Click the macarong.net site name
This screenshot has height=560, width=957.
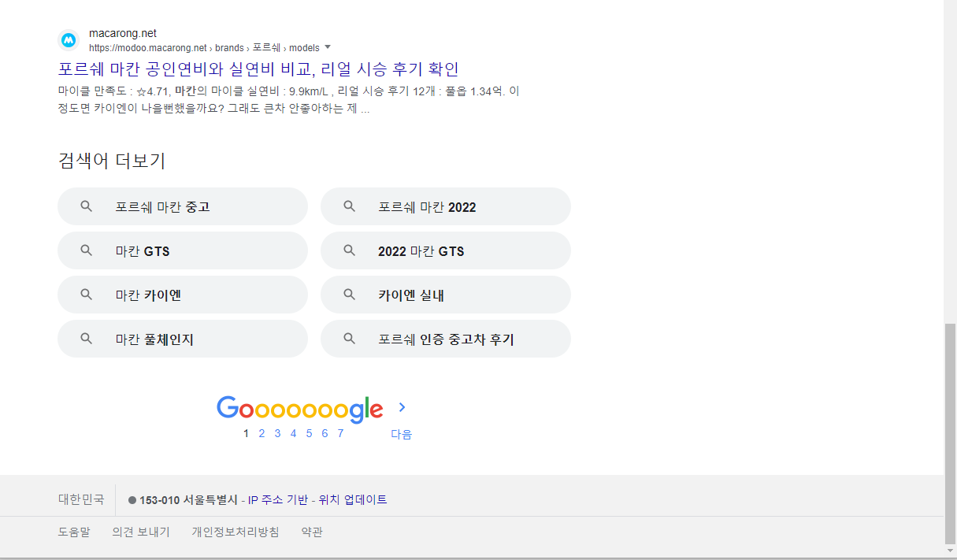click(x=123, y=33)
